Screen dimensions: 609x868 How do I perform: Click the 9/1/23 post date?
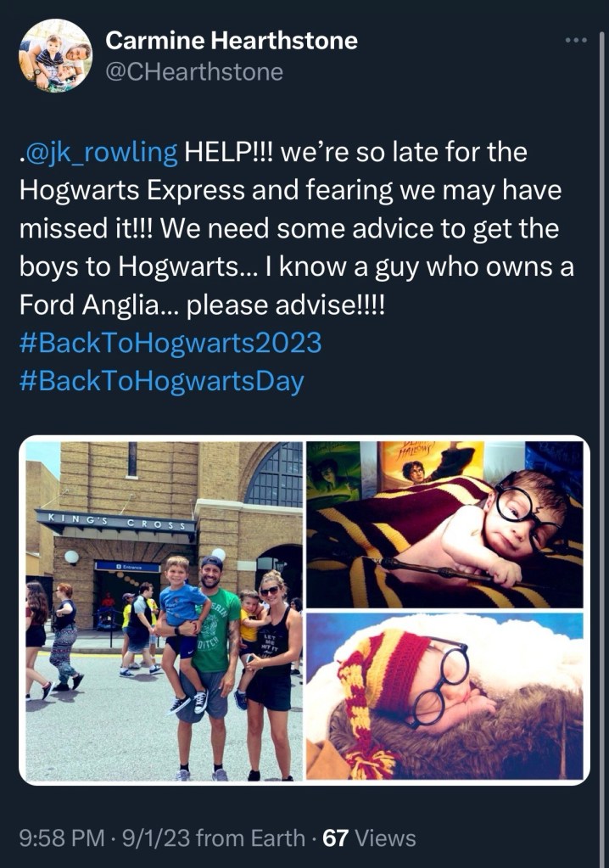[x=155, y=838]
